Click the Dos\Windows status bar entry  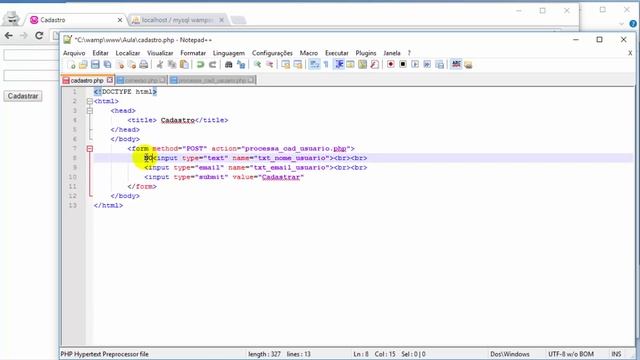click(509, 354)
